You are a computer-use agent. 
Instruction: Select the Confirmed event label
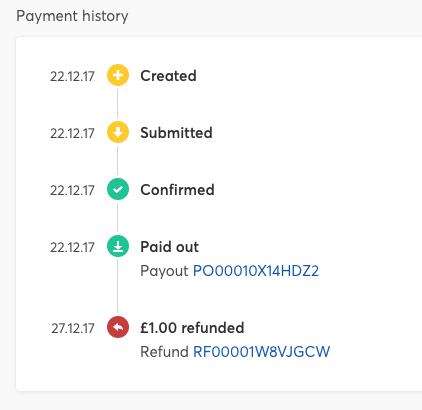pos(177,190)
